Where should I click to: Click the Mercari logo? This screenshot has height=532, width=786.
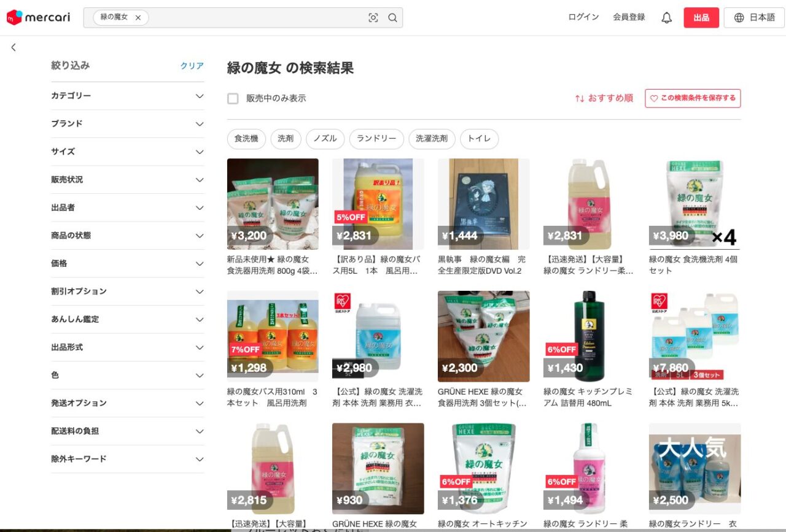(x=38, y=17)
